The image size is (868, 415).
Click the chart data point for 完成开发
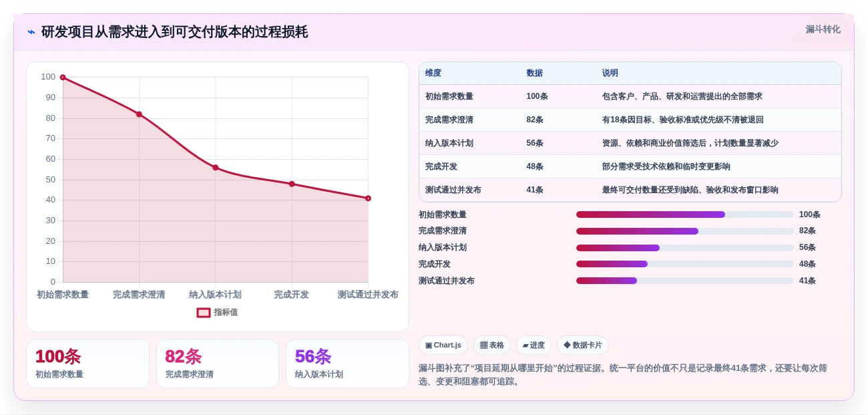click(x=292, y=184)
